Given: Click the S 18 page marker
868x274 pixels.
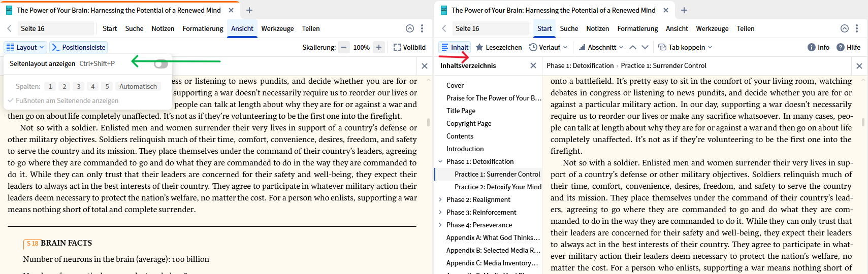Looking at the screenshot, I should click(33, 244).
